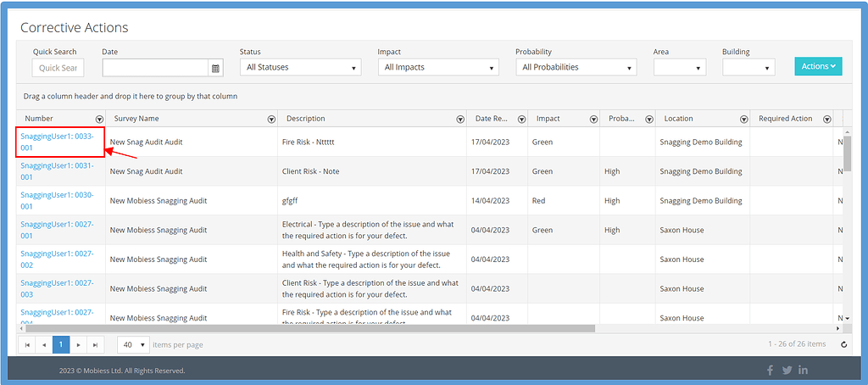Open filter menu for Description column
Viewport: 868px width, 385px height.
coord(460,119)
